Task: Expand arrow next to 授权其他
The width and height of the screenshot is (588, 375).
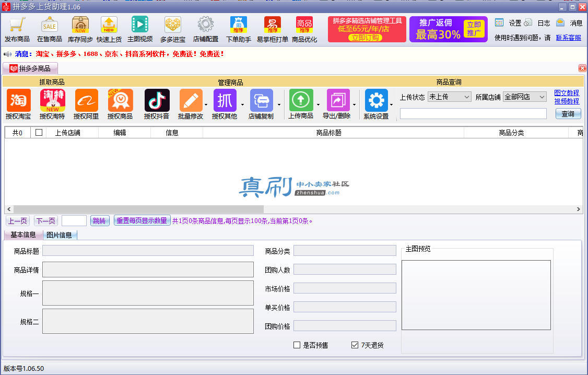Action: (x=242, y=104)
